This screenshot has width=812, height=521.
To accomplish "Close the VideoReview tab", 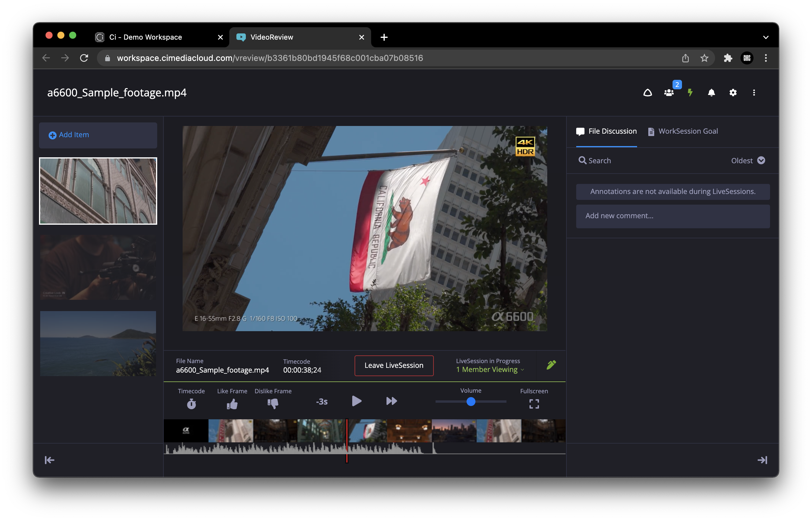I will click(x=361, y=37).
